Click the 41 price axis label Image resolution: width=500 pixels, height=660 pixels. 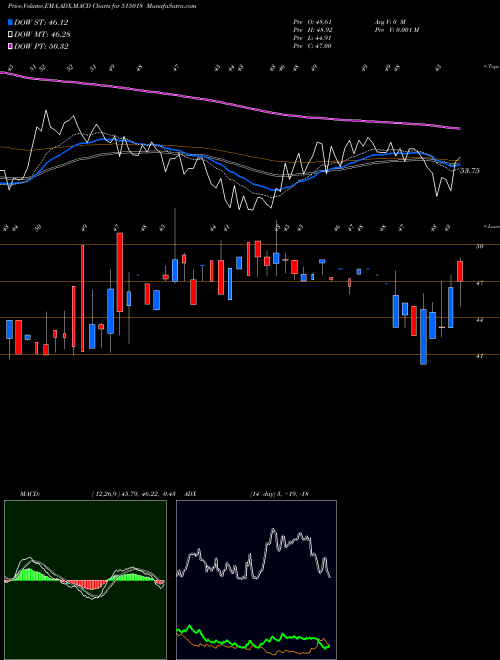click(x=479, y=356)
